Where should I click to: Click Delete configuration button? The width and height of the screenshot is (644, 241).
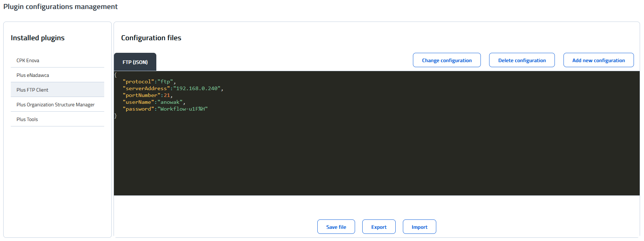[522, 60]
